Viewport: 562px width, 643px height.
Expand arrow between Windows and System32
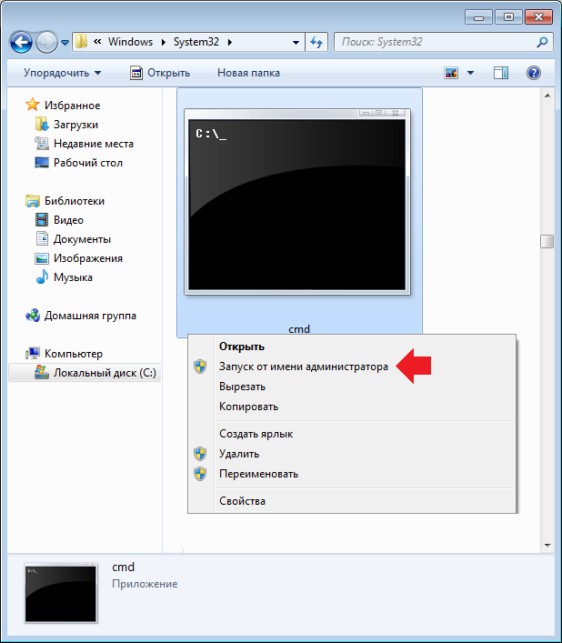[163, 42]
